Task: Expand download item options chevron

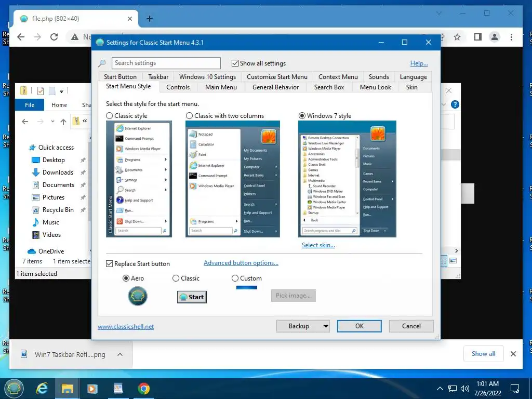Action: pos(120,354)
